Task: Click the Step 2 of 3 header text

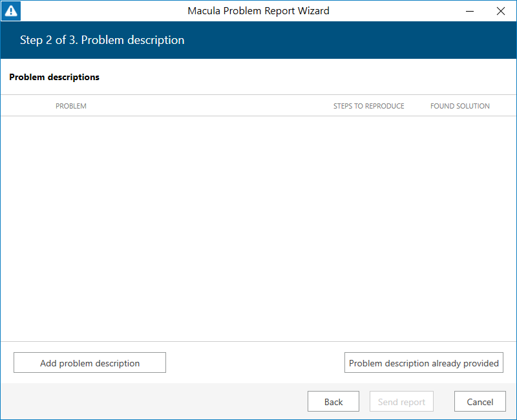Action: 102,40
